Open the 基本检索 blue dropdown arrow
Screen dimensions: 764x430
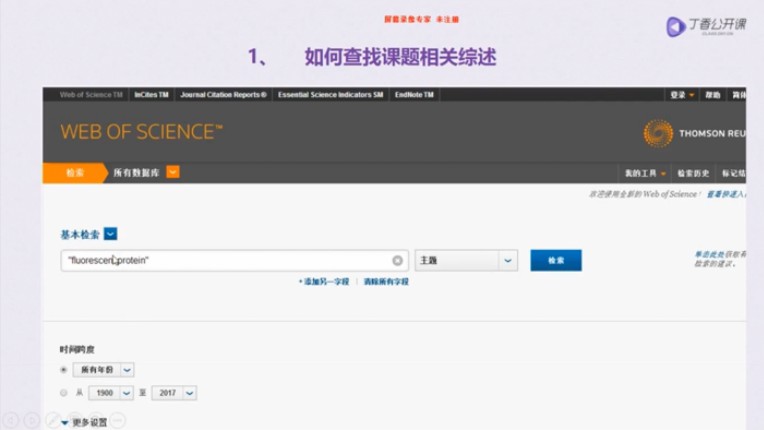111,234
